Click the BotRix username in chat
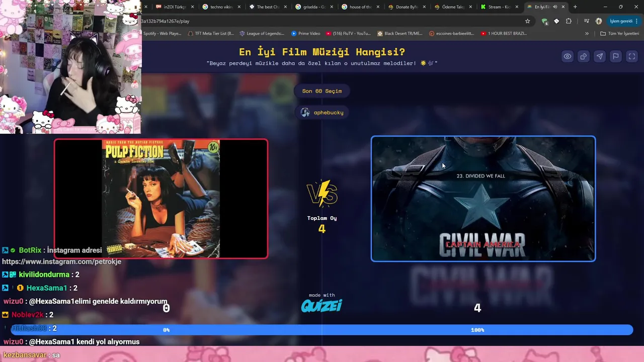 30,250
